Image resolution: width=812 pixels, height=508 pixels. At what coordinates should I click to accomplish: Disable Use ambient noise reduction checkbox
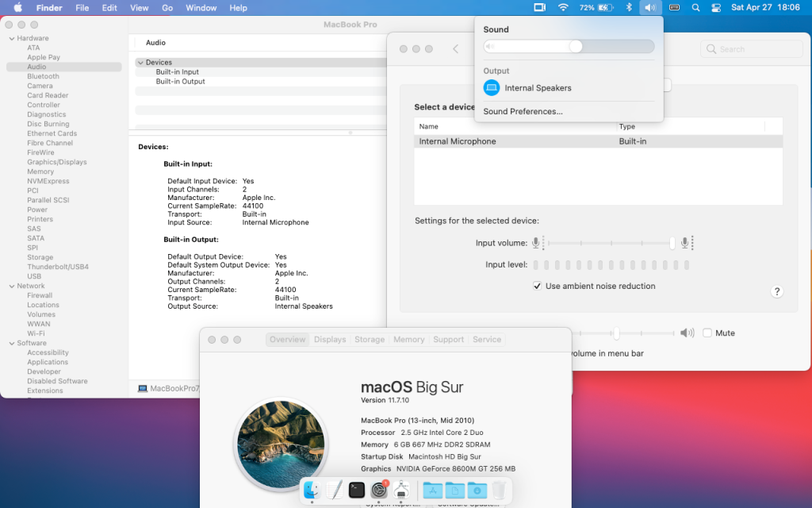pos(537,286)
